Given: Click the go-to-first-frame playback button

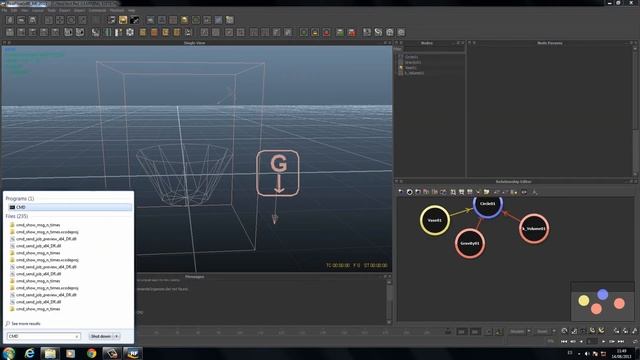Looking at the screenshot, I should click(564, 341).
